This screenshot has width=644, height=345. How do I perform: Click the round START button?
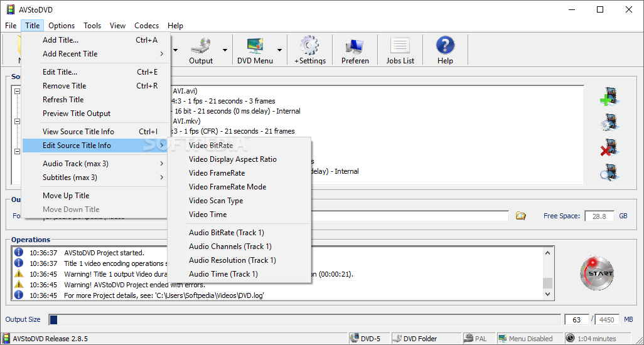[597, 273]
